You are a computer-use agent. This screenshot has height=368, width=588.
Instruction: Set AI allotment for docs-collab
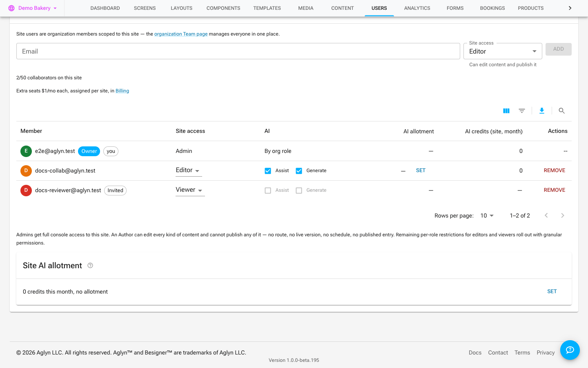coord(421,171)
